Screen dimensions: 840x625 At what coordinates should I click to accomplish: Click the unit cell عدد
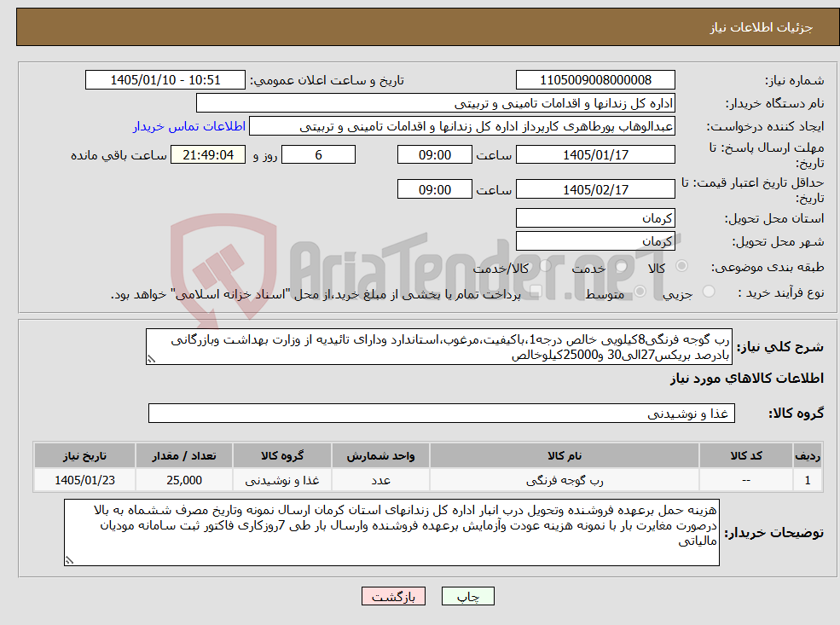tap(380, 480)
